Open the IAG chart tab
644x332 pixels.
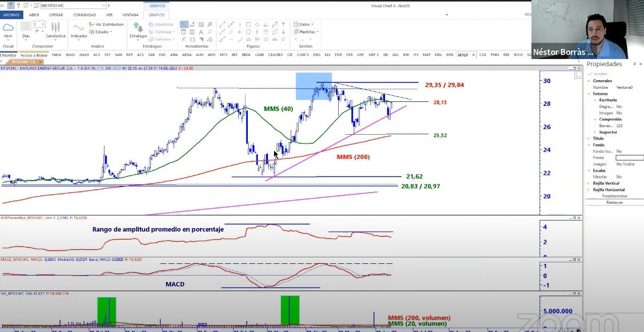click(x=395, y=54)
